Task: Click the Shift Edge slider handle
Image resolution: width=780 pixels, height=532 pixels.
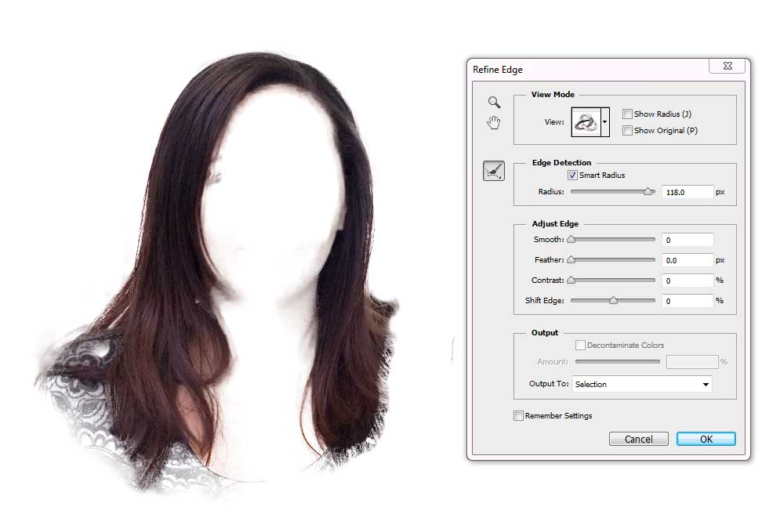Action: coord(613,300)
